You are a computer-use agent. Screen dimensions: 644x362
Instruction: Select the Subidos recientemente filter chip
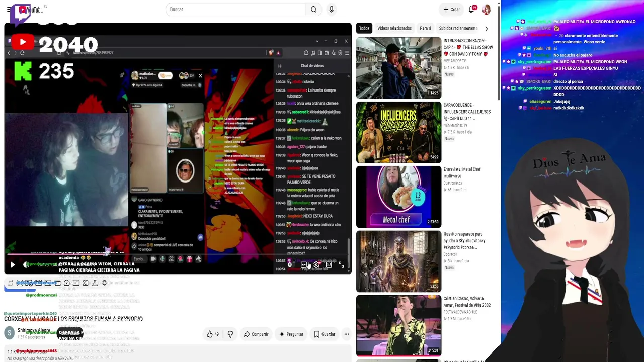pos(458,28)
